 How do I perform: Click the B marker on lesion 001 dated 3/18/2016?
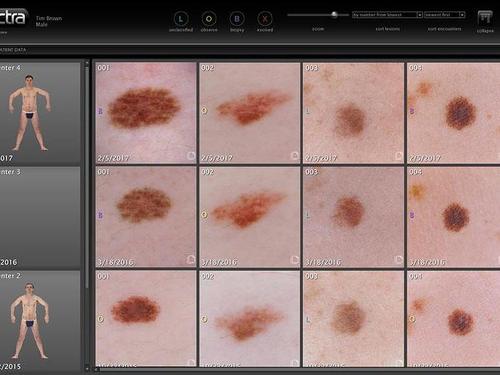click(100, 215)
